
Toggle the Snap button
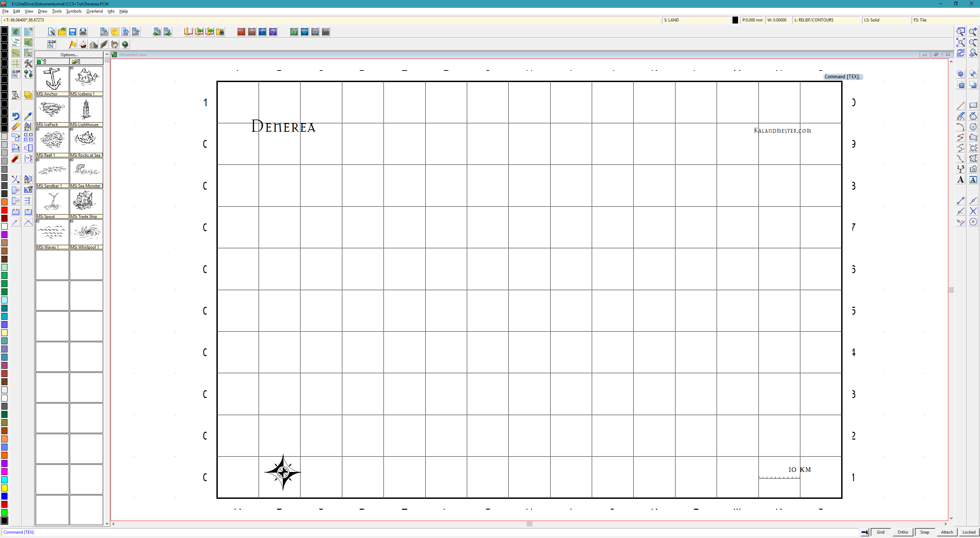925,532
